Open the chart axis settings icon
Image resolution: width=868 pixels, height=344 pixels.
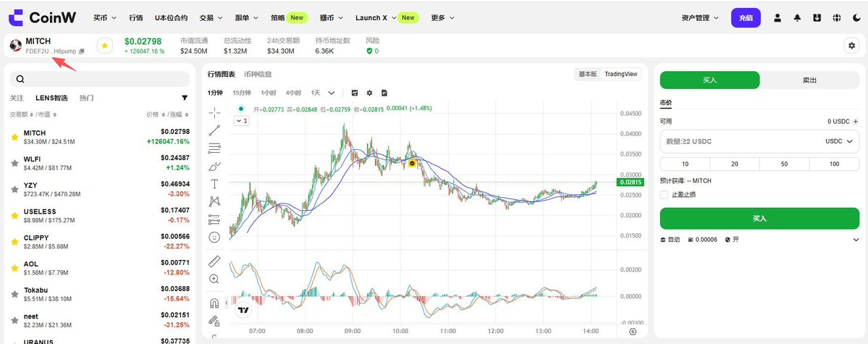(x=633, y=331)
